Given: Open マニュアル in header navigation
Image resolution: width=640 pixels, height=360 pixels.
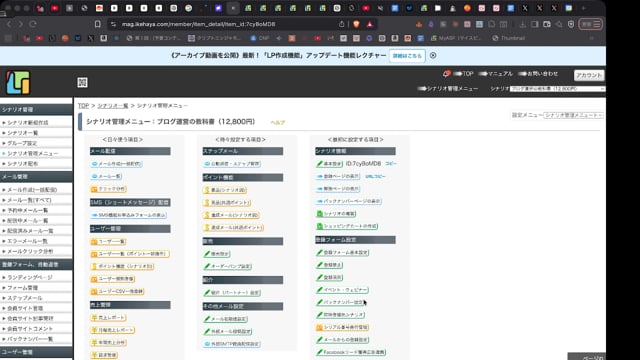Looking at the screenshot, I should (496, 74).
